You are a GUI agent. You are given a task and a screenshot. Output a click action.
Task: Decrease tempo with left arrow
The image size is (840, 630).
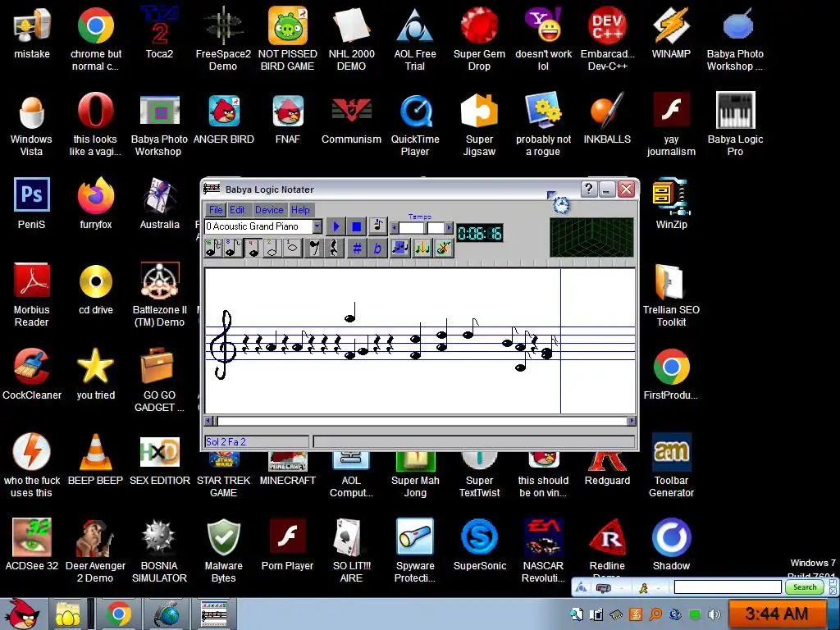[395, 228]
